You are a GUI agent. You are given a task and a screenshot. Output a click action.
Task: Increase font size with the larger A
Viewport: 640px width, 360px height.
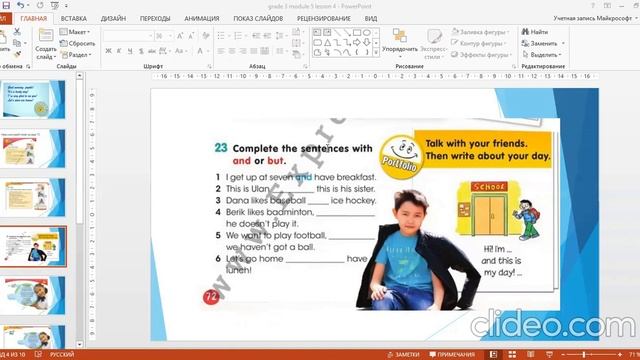pos(180,36)
